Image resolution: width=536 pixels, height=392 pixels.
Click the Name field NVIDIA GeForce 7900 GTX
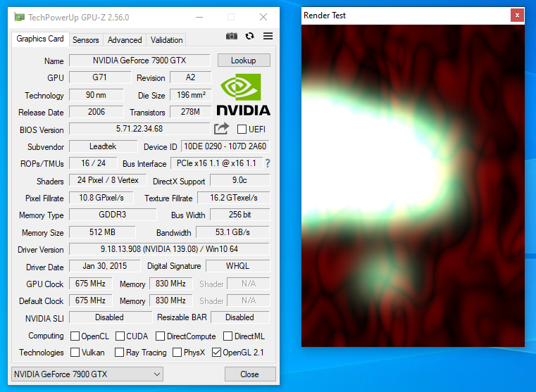pyautogui.click(x=139, y=61)
